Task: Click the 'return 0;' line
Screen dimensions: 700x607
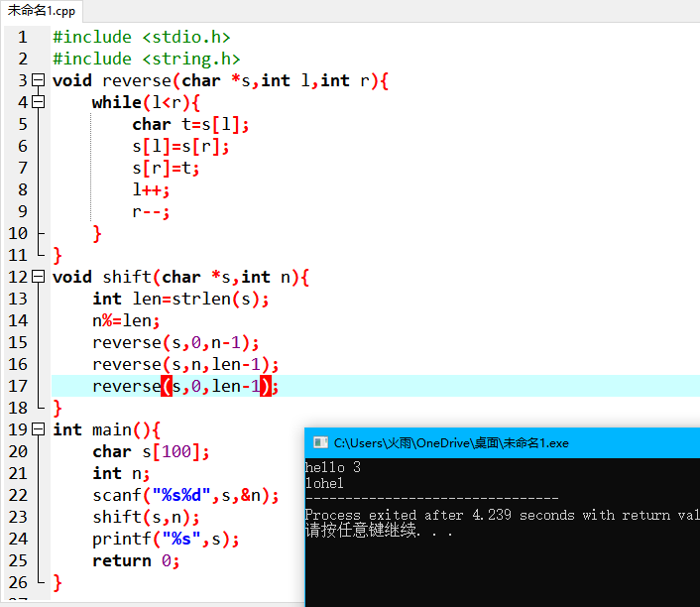Action: [x=136, y=560]
